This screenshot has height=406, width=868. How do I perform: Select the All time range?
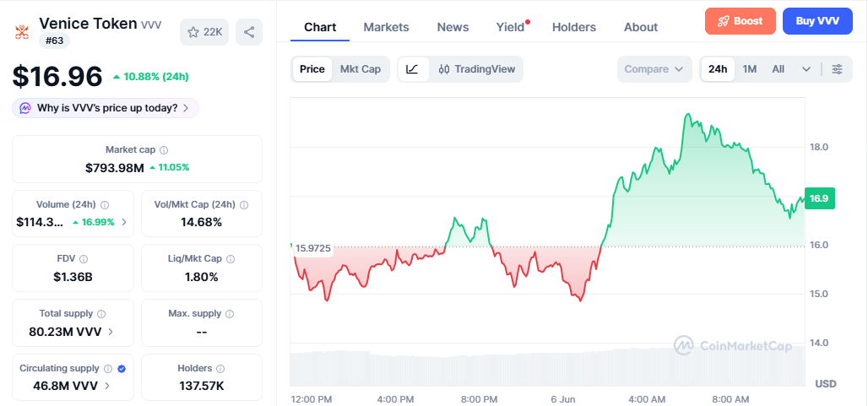[778, 69]
